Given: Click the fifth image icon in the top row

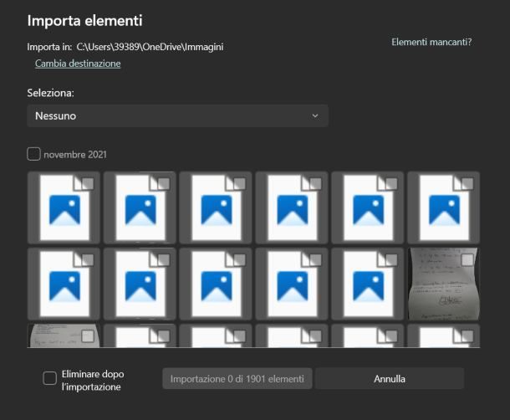Looking at the screenshot, I should click(368, 208).
